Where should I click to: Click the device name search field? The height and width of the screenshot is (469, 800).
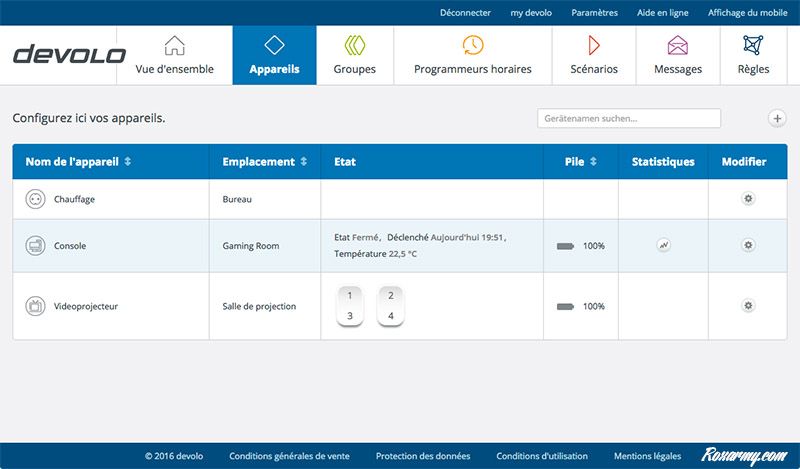pos(628,118)
